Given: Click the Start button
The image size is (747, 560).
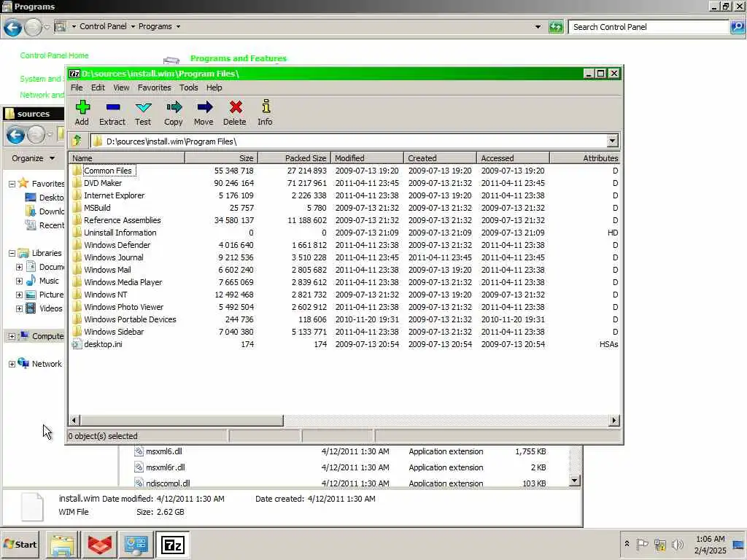Looking at the screenshot, I should point(20,545).
